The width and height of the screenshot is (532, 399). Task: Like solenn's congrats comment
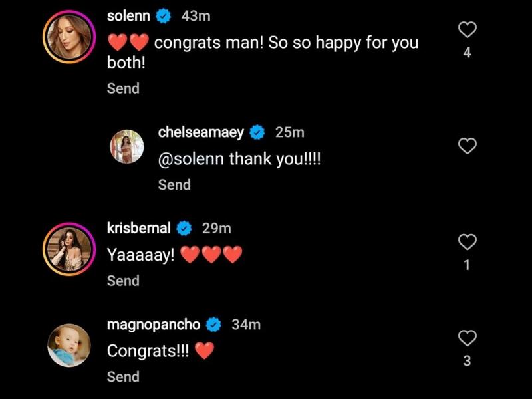[467, 29]
